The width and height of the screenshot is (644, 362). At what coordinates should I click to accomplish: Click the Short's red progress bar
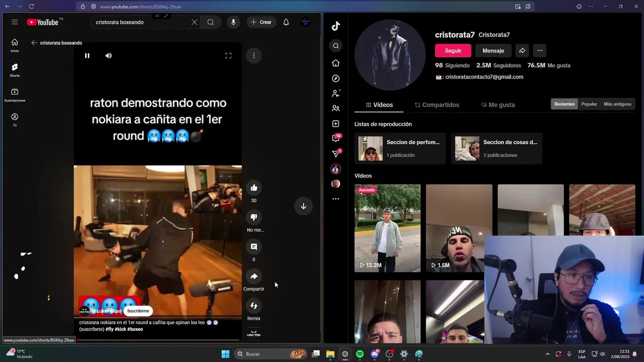(x=157, y=340)
